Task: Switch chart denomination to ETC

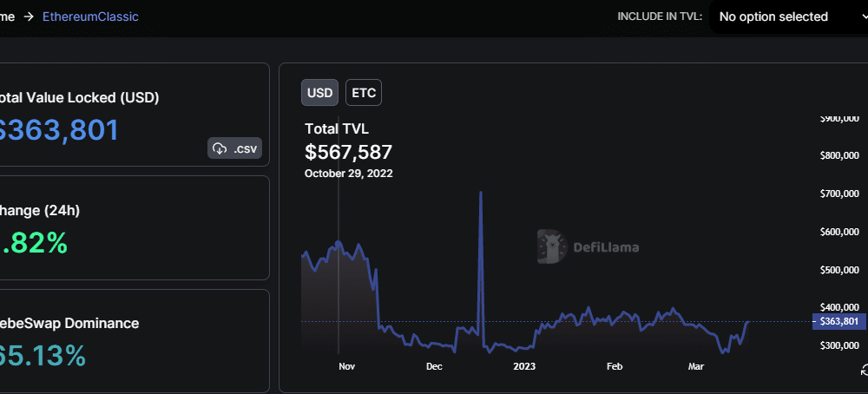Action: (x=364, y=92)
